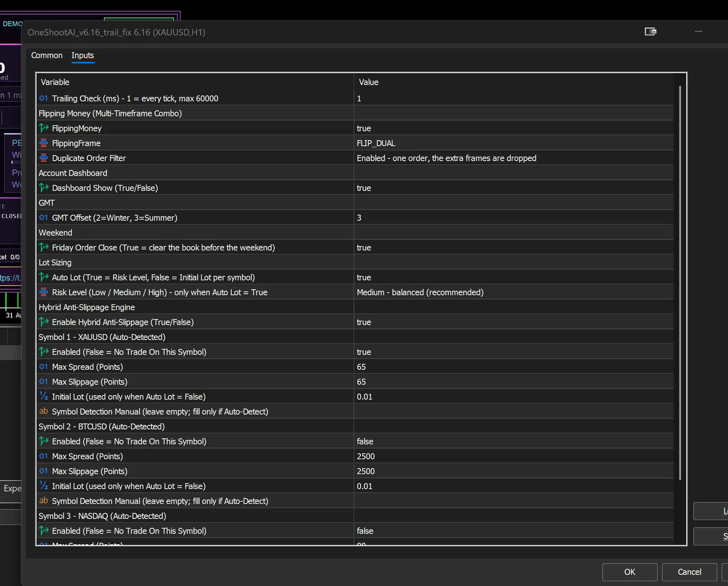This screenshot has height=586, width=728.
Task: Click the Enabled row icon under Symbol 3 NASDAQ
Action: [x=44, y=531]
